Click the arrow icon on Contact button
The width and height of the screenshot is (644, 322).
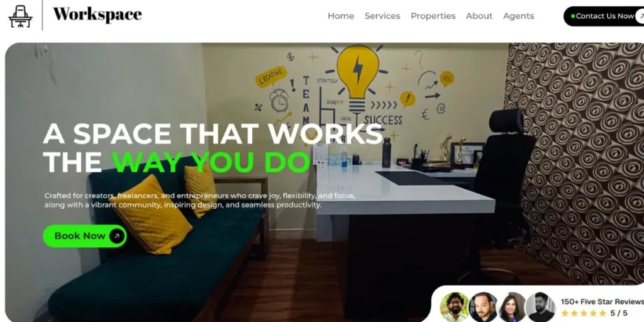[x=640, y=16]
